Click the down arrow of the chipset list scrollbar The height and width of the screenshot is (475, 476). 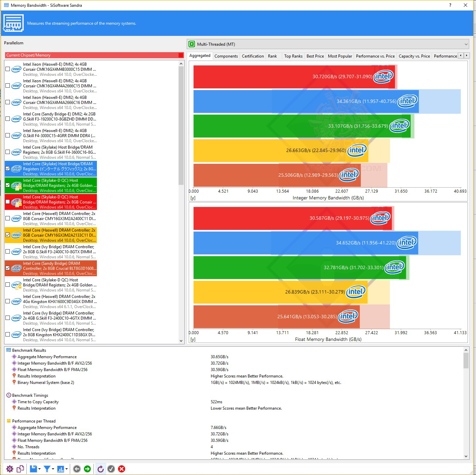pos(181,341)
